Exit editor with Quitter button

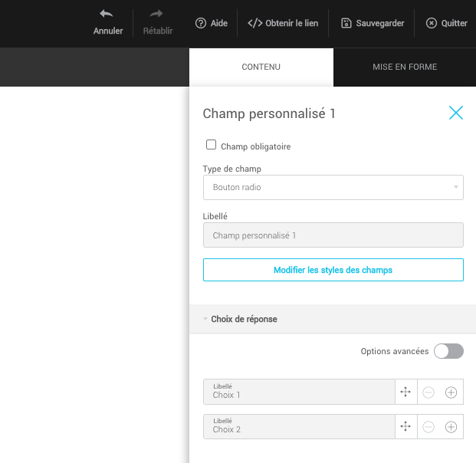446,23
